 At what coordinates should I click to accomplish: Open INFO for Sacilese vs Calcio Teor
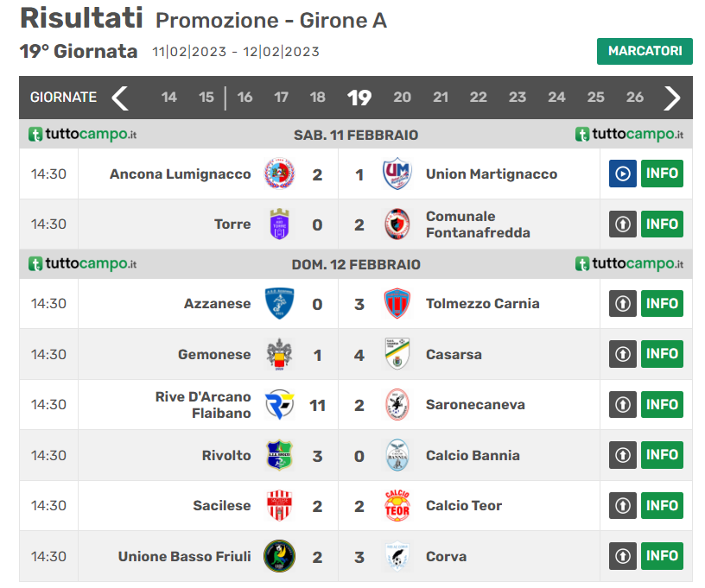(662, 505)
